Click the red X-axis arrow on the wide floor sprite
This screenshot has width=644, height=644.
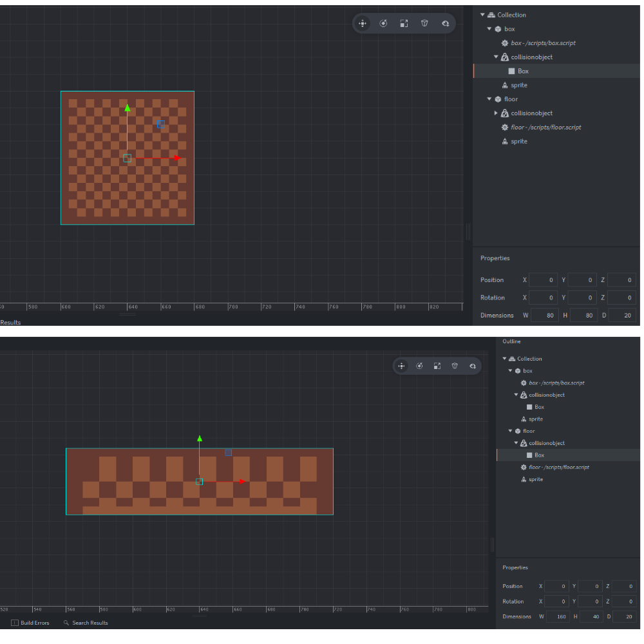[241, 481]
